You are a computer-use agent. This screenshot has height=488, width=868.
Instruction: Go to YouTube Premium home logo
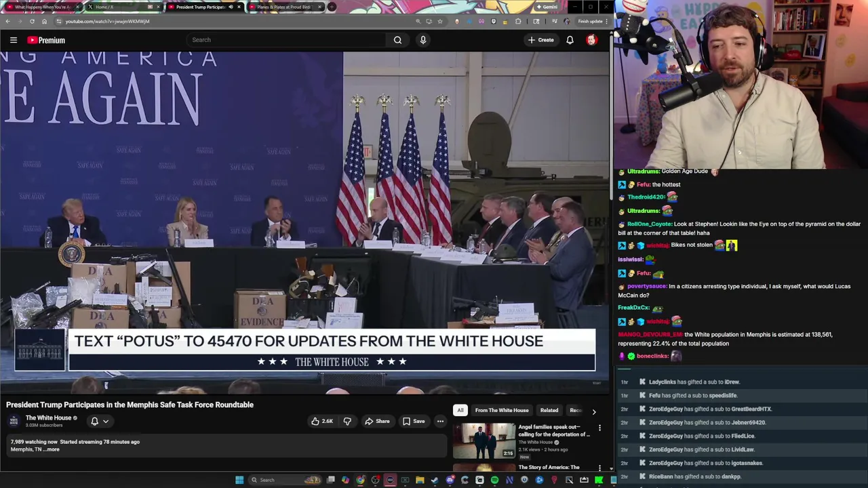pos(46,40)
